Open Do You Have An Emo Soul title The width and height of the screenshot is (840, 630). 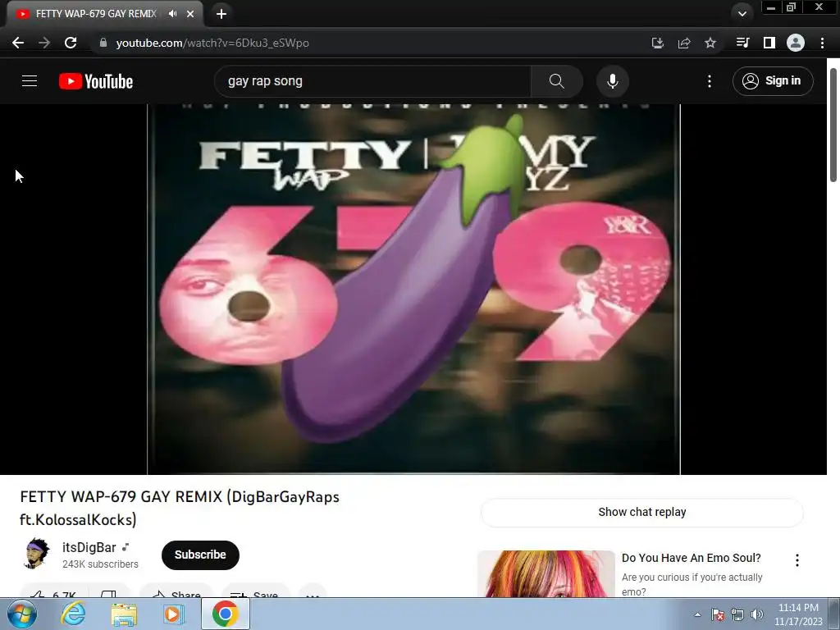click(691, 558)
